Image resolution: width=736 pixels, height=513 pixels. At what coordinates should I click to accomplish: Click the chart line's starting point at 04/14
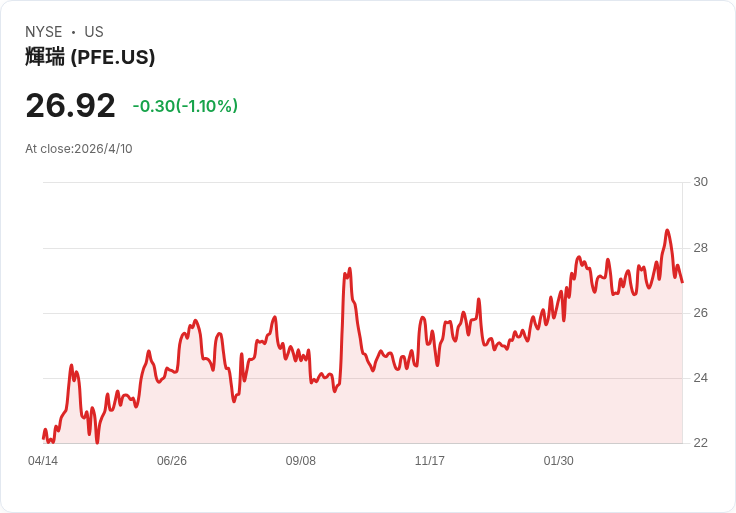pos(43,437)
